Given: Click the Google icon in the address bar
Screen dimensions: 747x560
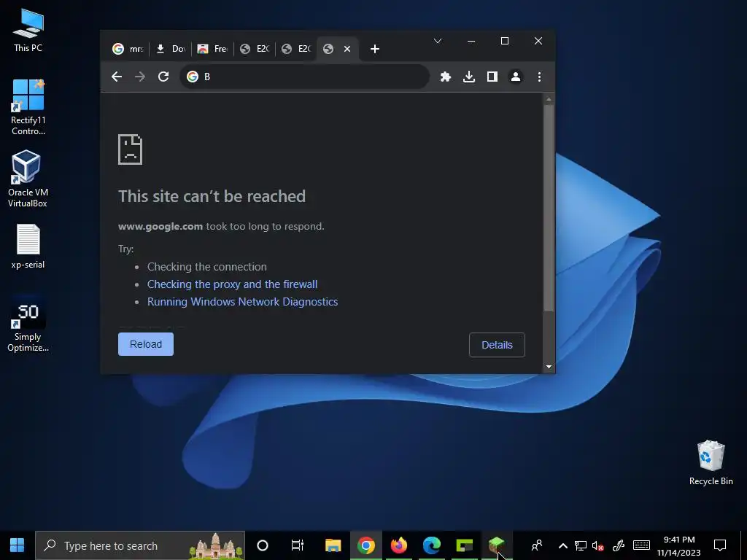Looking at the screenshot, I should [x=193, y=77].
